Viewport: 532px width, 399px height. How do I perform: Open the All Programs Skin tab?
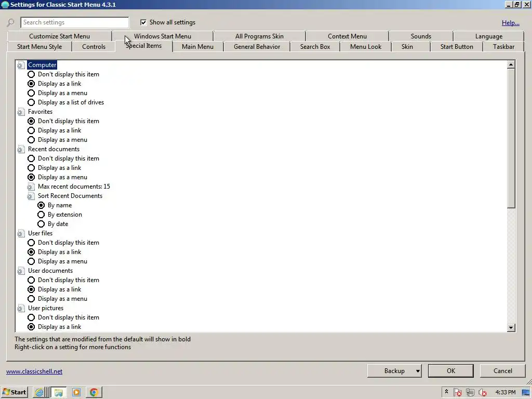259,36
